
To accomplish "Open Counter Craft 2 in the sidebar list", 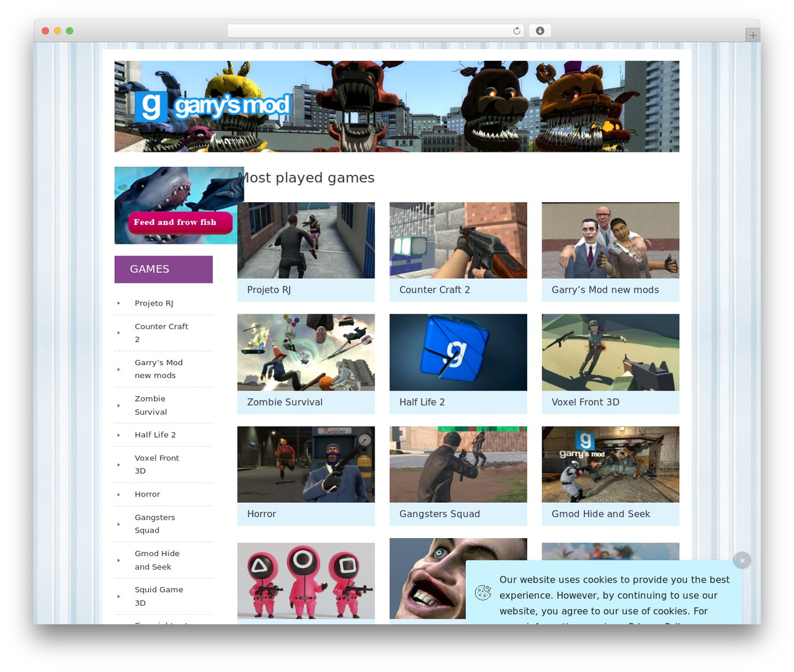I will (161, 333).
